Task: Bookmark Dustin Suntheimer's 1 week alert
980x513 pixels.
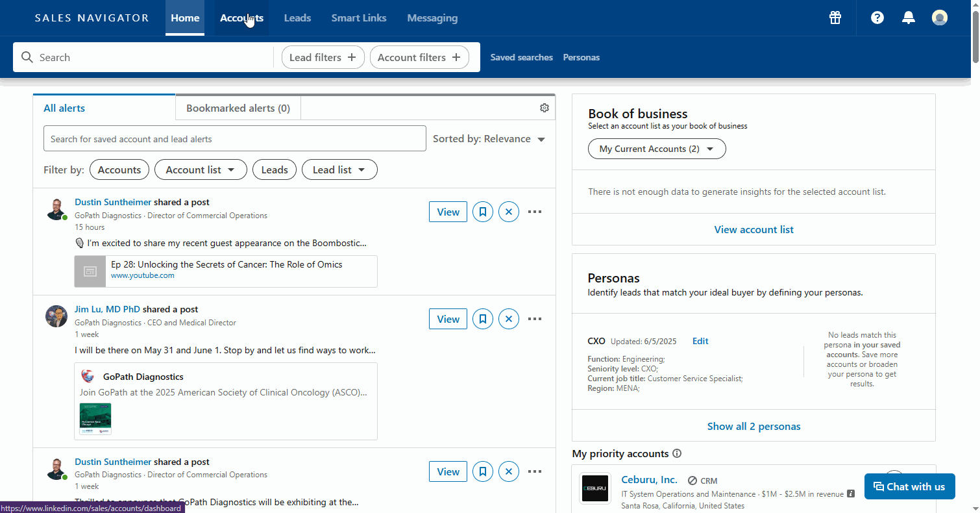Action: (483, 471)
